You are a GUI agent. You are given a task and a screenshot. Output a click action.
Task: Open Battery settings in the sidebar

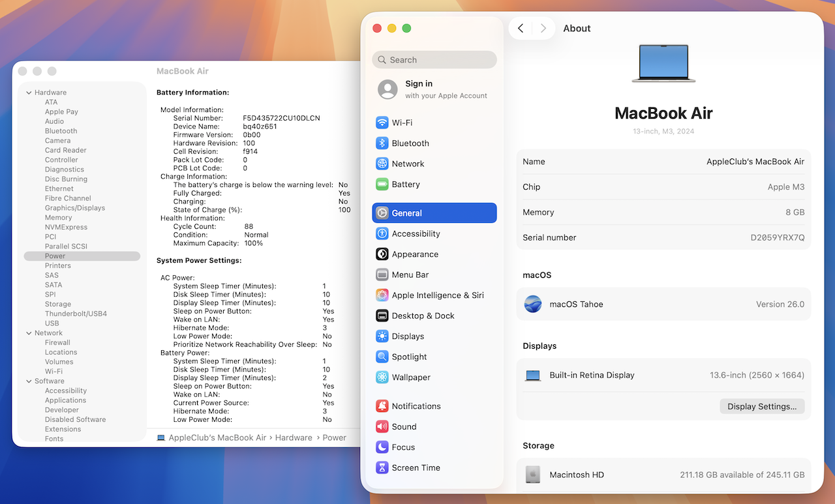click(x=434, y=185)
